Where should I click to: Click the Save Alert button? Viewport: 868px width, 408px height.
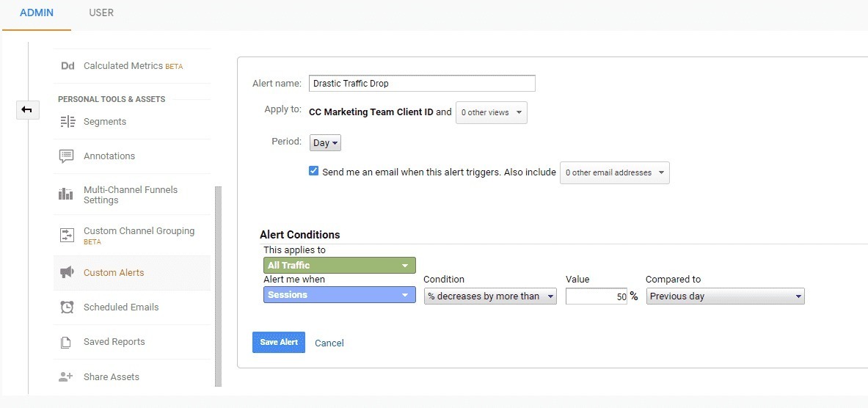tap(278, 342)
